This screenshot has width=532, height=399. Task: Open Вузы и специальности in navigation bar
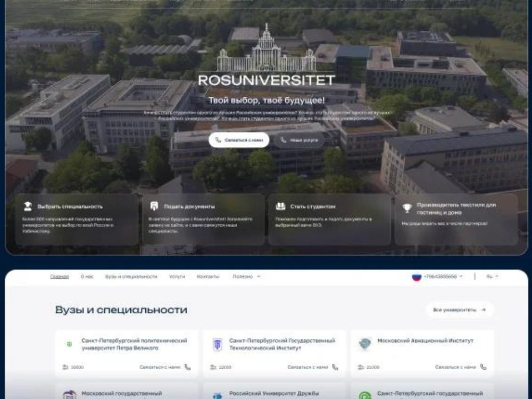(131, 277)
